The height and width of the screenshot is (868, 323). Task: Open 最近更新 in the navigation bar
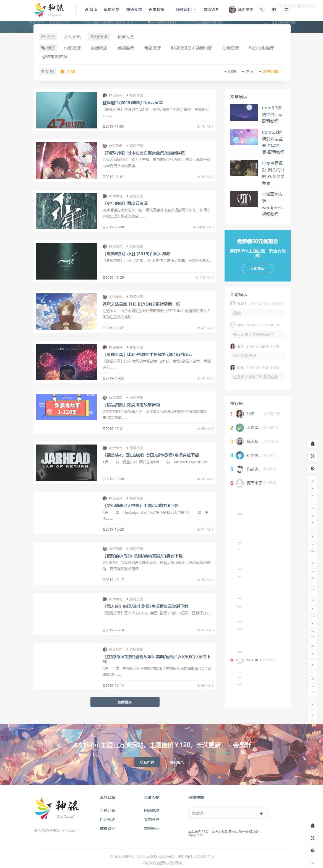pyautogui.click(x=112, y=10)
